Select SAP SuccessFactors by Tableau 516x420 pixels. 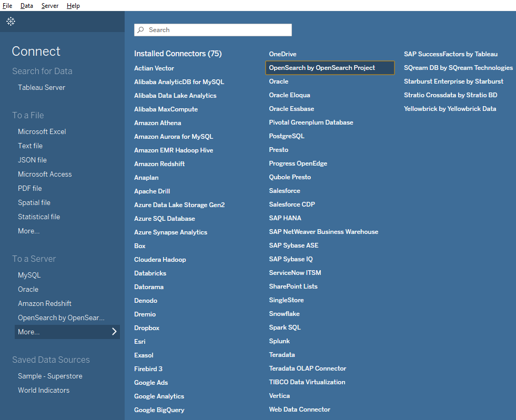pyautogui.click(x=450, y=54)
